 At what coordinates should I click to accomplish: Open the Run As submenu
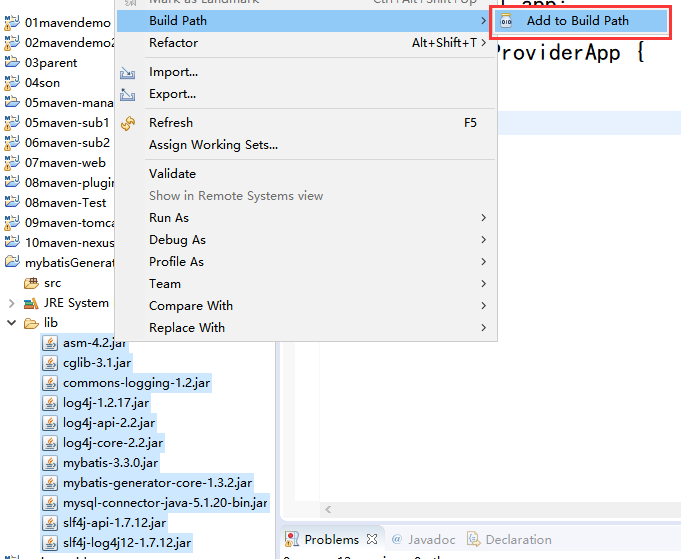(307, 218)
